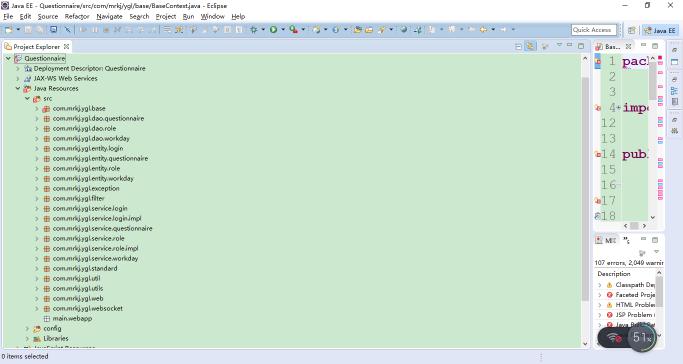Screen dimensions: 683x364
Task: Open the Navigate menu
Action: click(109, 17)
